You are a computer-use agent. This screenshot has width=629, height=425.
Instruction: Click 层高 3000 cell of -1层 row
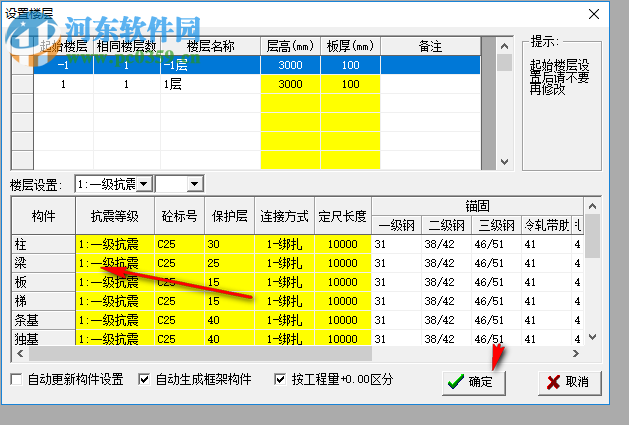click(290, 65)
